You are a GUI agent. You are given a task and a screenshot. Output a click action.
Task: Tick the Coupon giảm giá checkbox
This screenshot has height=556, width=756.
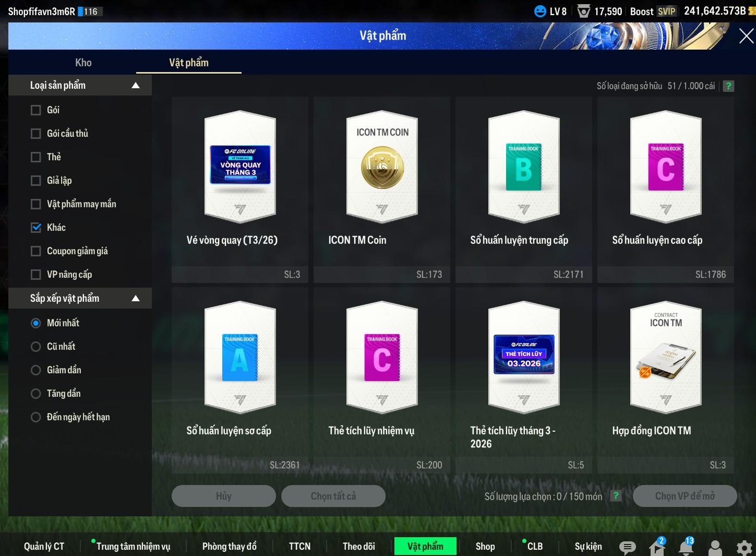point(36,251)
